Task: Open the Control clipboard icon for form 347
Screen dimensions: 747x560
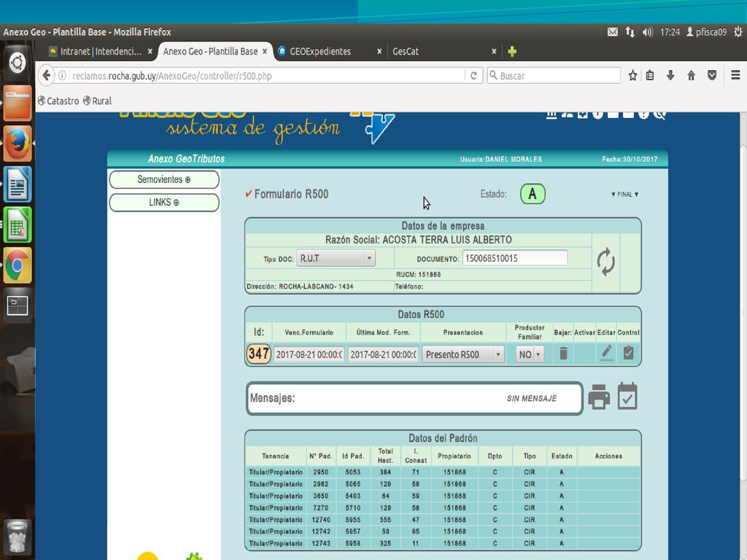Action: coord(628,353)
